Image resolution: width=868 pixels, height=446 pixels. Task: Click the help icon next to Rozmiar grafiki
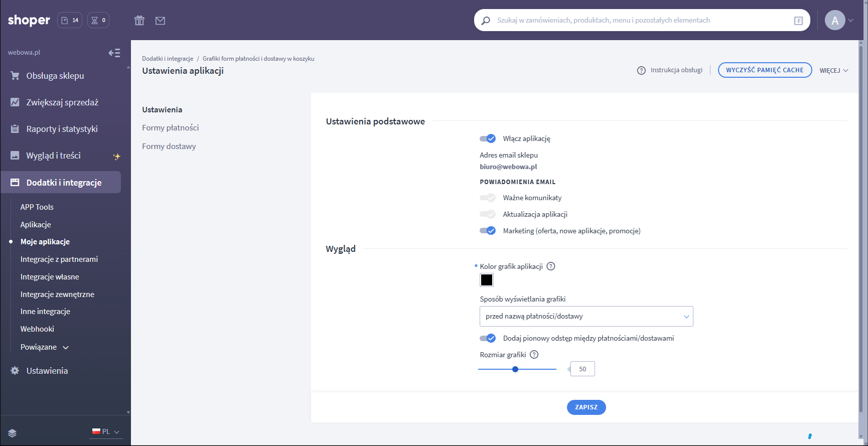534,355
